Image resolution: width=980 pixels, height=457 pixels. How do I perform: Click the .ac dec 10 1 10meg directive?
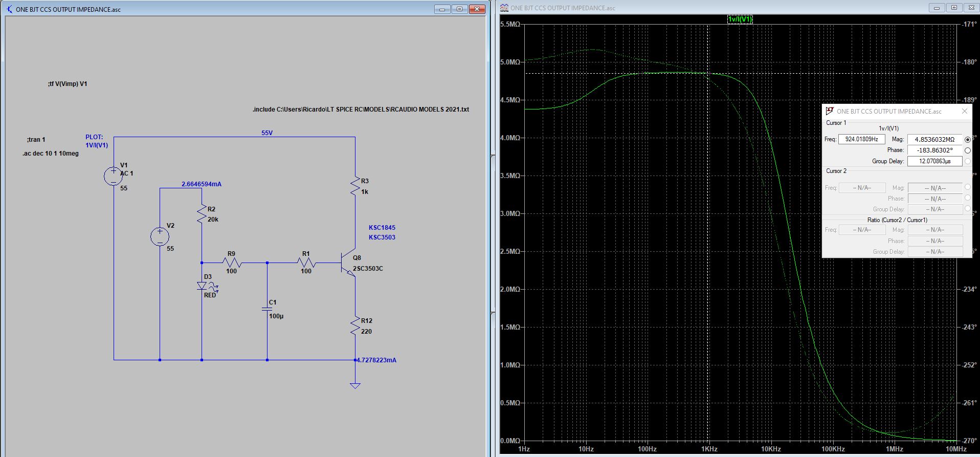click(x=51, y=154)
